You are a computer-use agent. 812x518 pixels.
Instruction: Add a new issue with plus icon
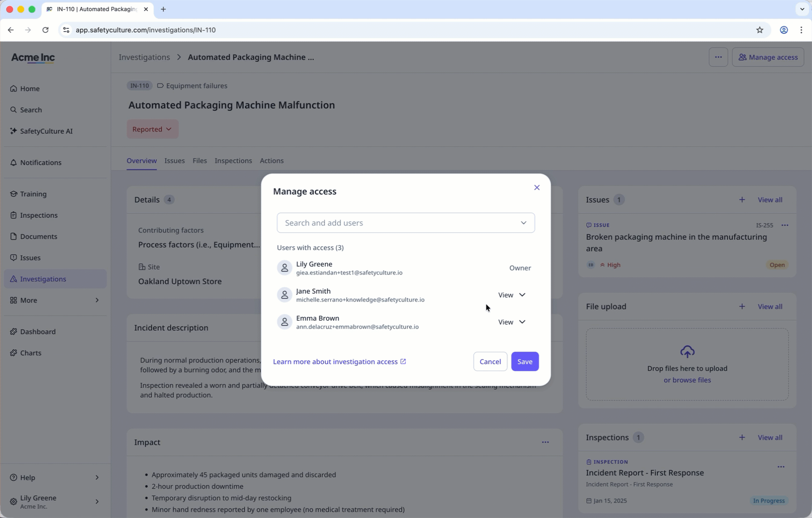742,200
